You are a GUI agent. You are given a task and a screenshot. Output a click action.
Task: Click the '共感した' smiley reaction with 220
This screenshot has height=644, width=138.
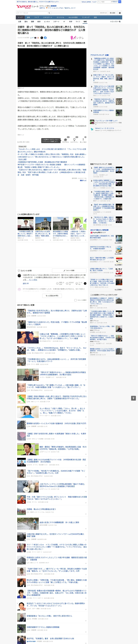(57, 283)
